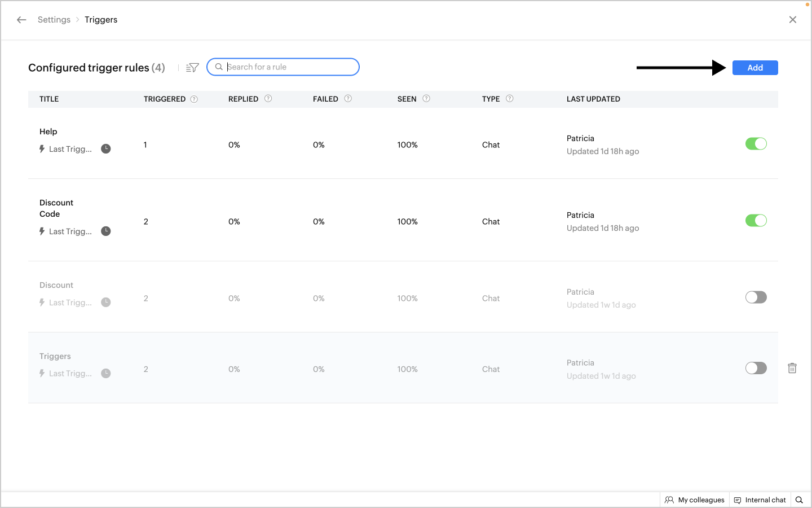Click the magnifier icon in rule search
The width and height of the screenshot is (812, 508).
click(219, 67)
